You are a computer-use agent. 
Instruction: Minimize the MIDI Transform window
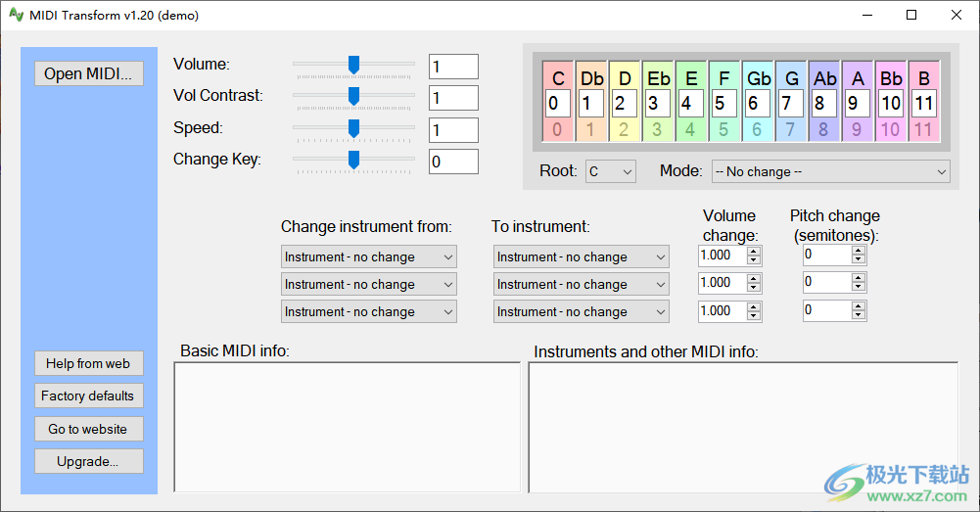pyautogui.click(x=866, y=15)
